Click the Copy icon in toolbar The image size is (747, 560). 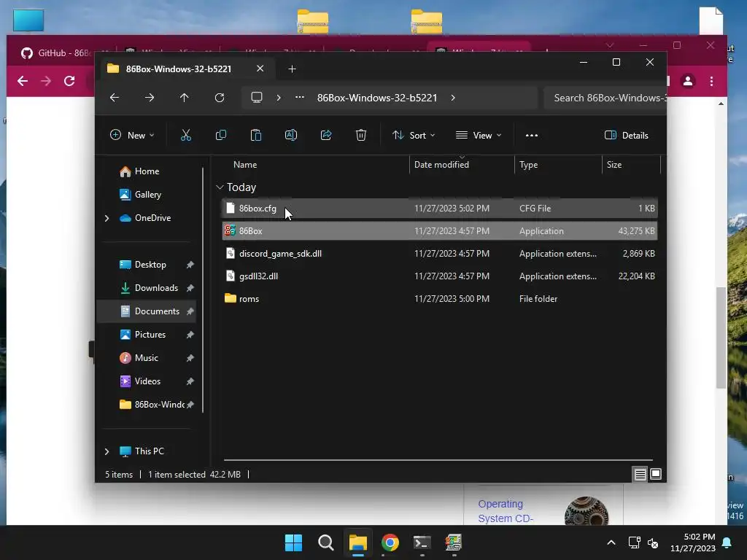click(x=220, y=135)
